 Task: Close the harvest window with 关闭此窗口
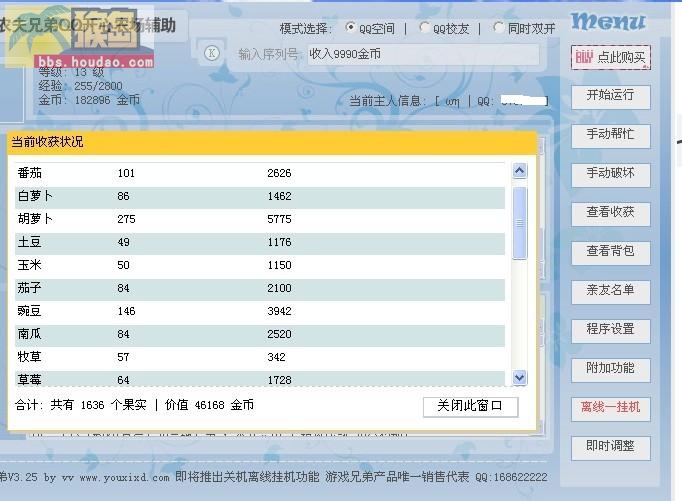pyautogui.click(x=471, y=407)
